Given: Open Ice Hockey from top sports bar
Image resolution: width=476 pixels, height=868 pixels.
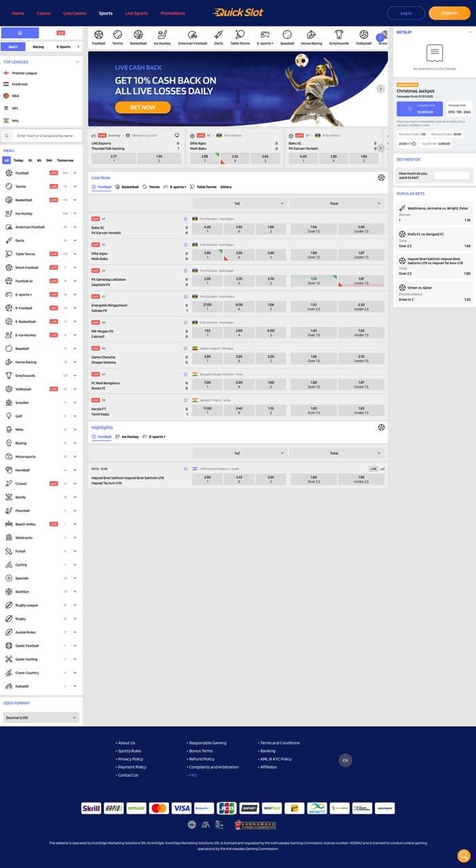Looking at the screenshot, I should (162, 35).
